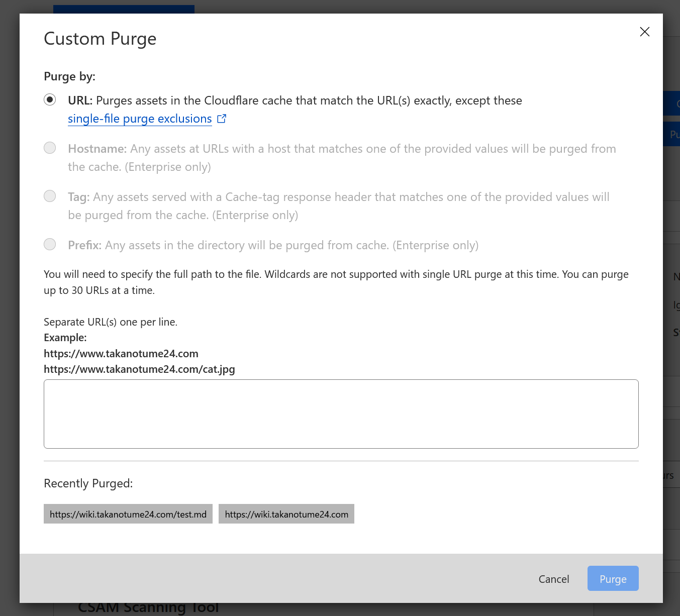
Task: Click the external link icon after purge exclusions
Action: pos(222,119)
